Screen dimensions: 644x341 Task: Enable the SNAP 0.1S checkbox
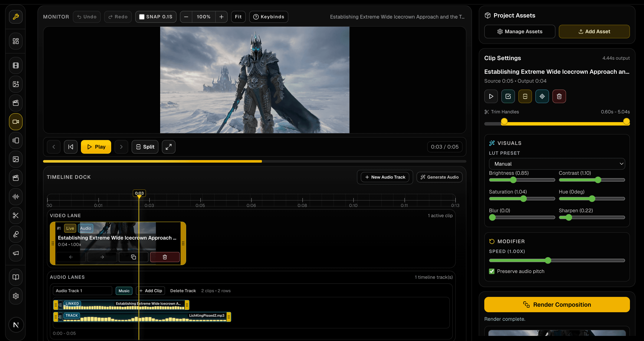142,16
